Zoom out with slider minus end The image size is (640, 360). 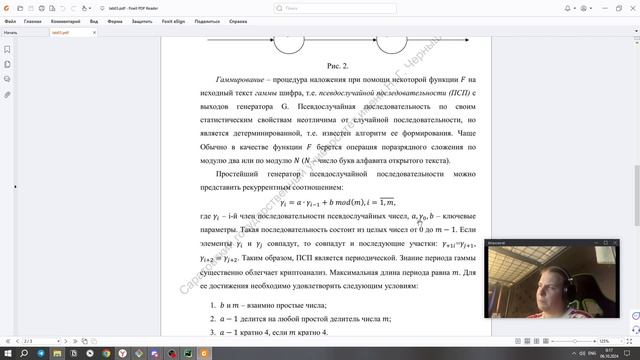click(553, 341)
